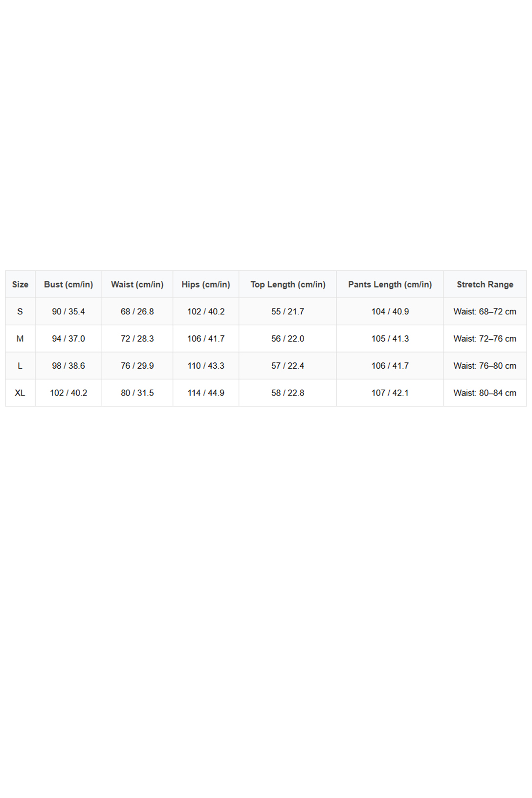Viewport: 532px width, 798px height.
Task: Click the Bust (cm/in) column header
Action: click(68, 285)
